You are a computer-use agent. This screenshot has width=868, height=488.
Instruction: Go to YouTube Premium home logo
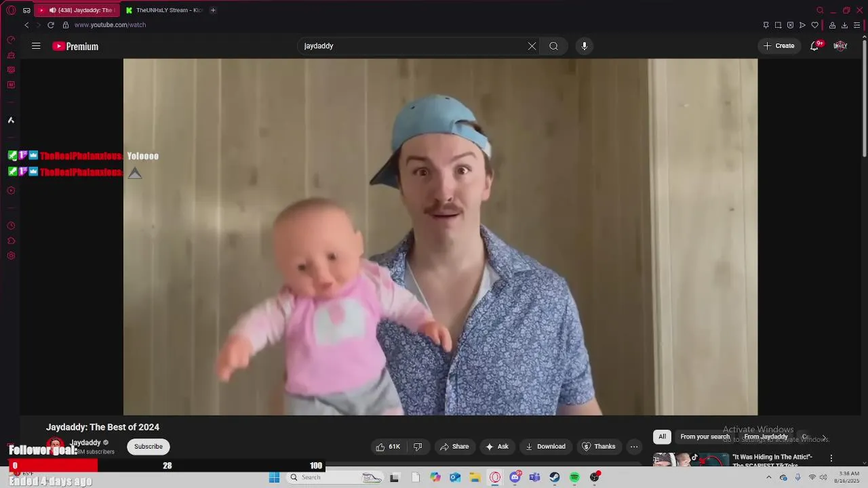(75, 46)
